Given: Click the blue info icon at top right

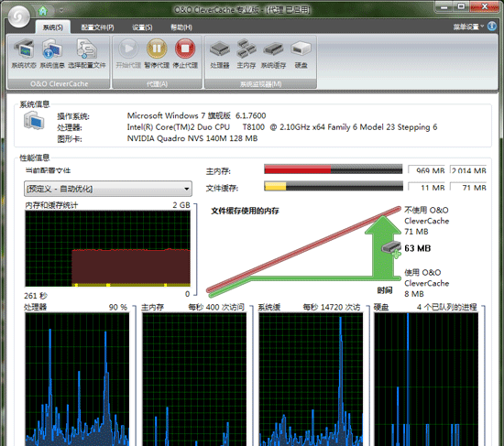Looking at the screenshot, I should pos(492,26).
